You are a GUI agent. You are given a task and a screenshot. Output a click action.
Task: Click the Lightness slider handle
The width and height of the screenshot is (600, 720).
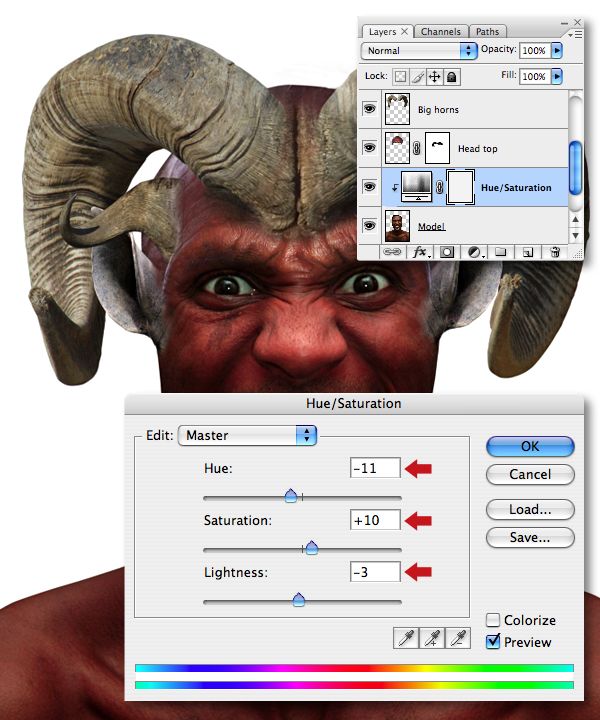click(298, 599)
